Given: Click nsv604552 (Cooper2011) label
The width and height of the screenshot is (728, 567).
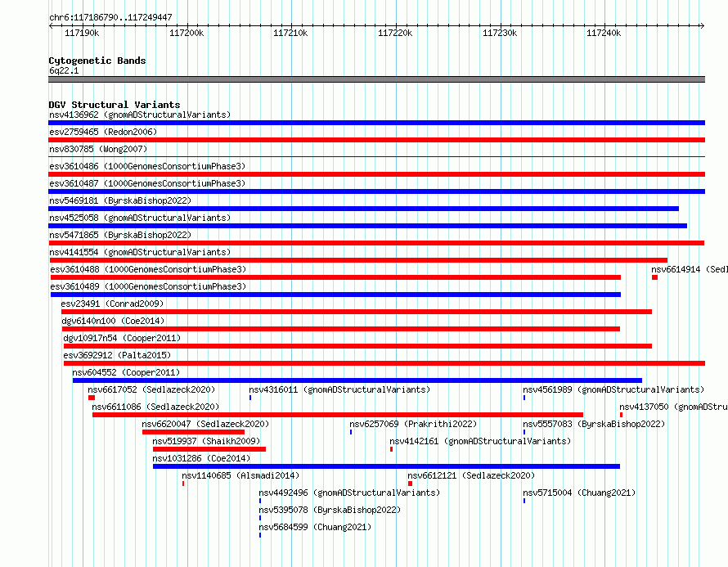Looking at the screenshot, I should pyautogui.click(x=126, y=372).
